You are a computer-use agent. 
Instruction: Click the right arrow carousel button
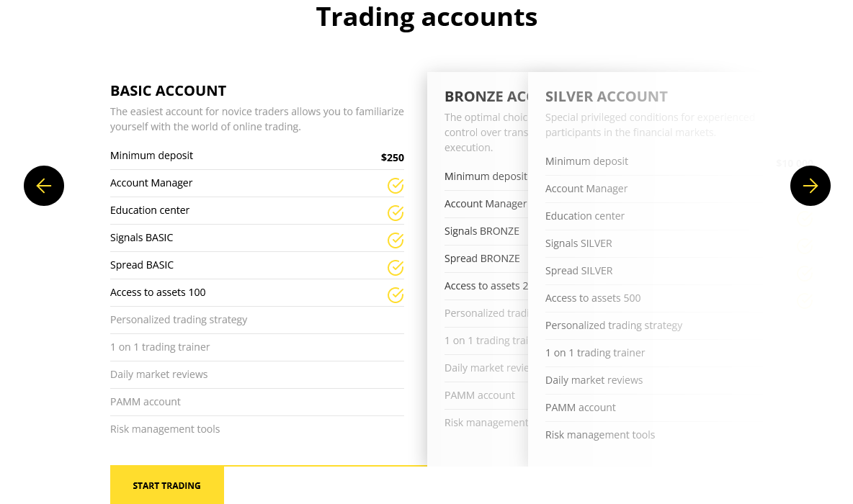[810, 186]
